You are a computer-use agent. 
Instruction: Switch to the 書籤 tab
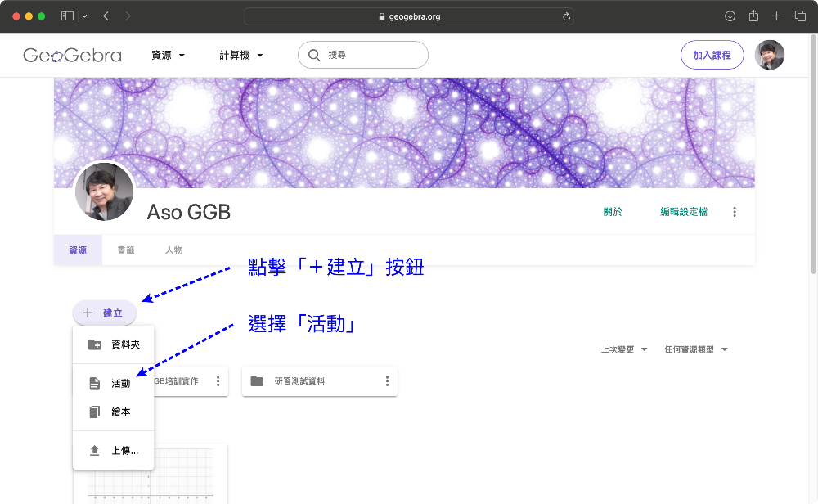126,250
